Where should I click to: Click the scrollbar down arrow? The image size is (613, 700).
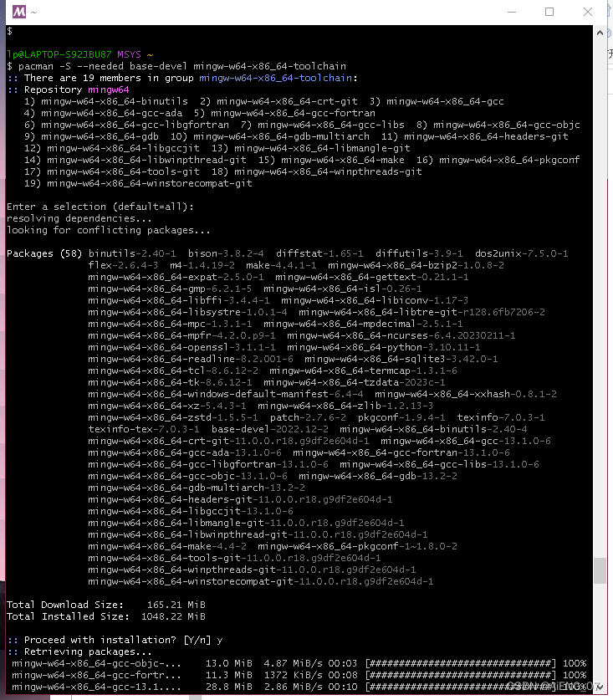[x=600, y=687]
